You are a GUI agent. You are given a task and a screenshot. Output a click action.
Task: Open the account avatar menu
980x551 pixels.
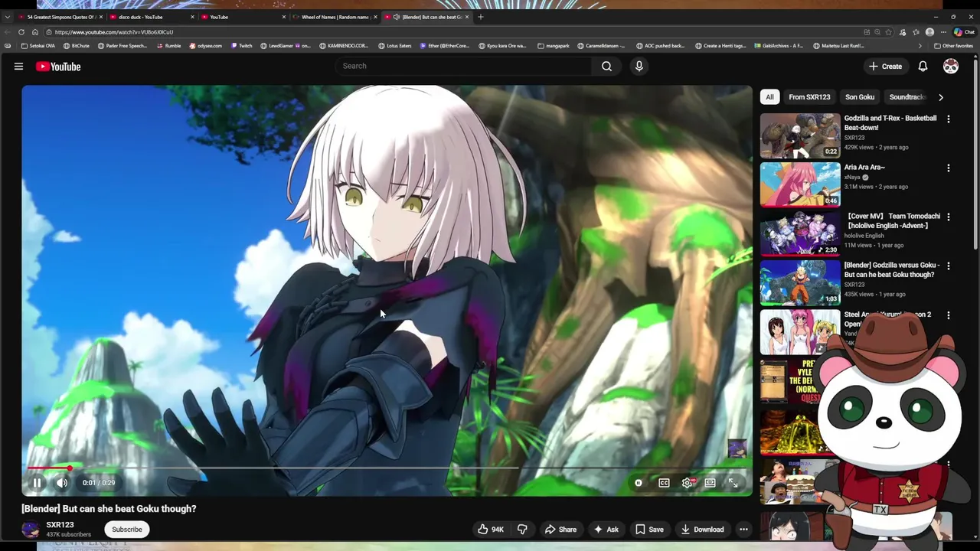point(950,67)
